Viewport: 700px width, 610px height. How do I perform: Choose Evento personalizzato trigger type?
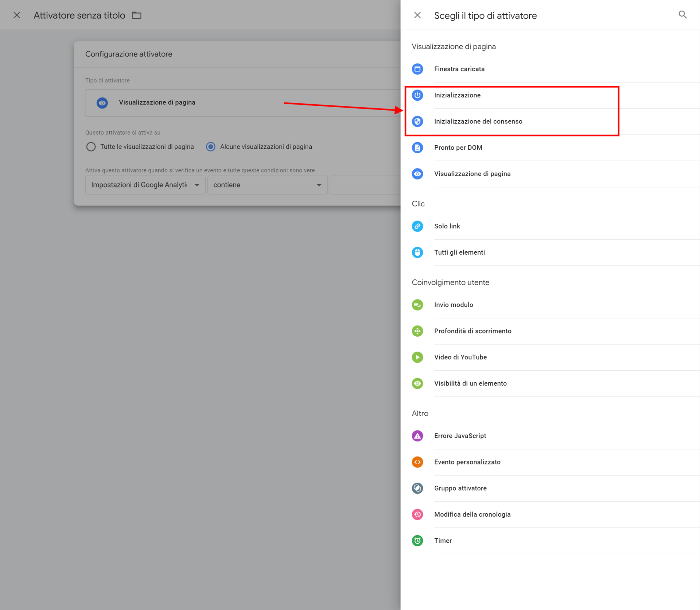coord(467,462)
